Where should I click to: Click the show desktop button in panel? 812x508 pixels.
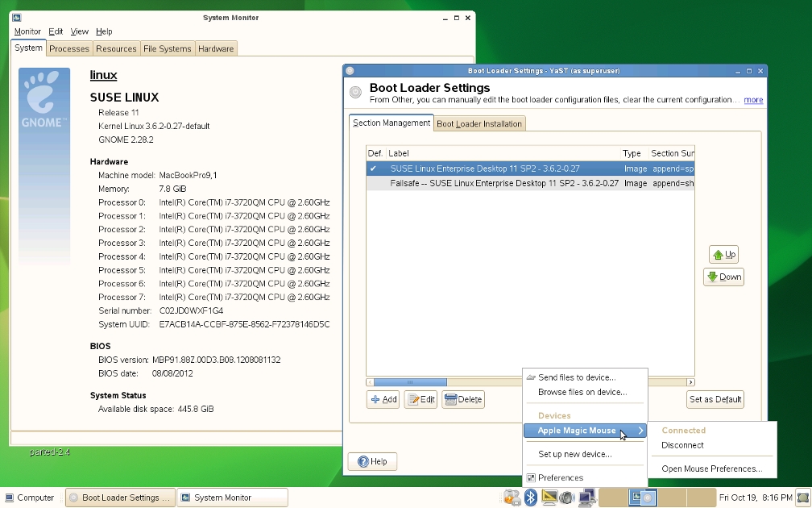point(803,498)
